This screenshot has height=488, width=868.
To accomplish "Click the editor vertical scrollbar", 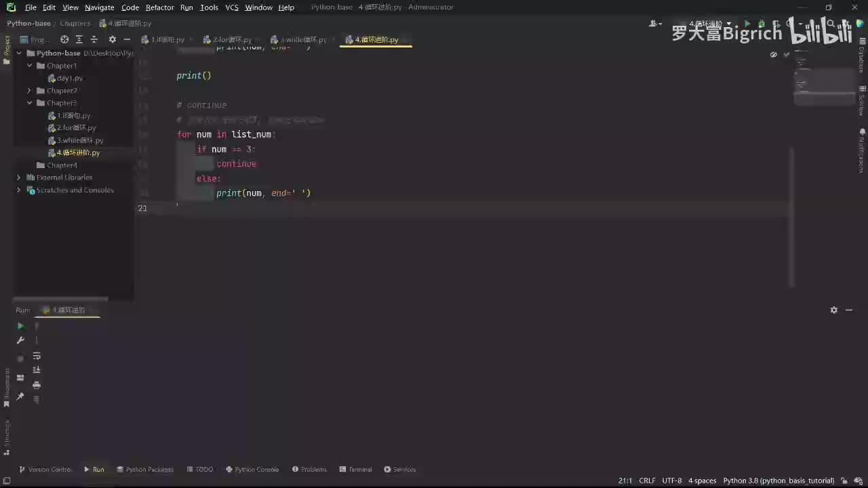I will coord(791,217).
